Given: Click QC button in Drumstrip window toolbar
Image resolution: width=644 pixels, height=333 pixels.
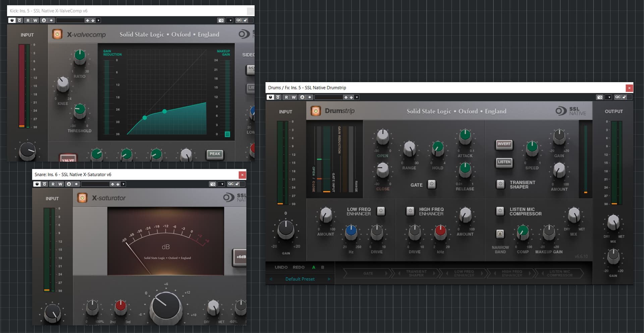Looking at the screenshot, I should (x=618, y=97).
